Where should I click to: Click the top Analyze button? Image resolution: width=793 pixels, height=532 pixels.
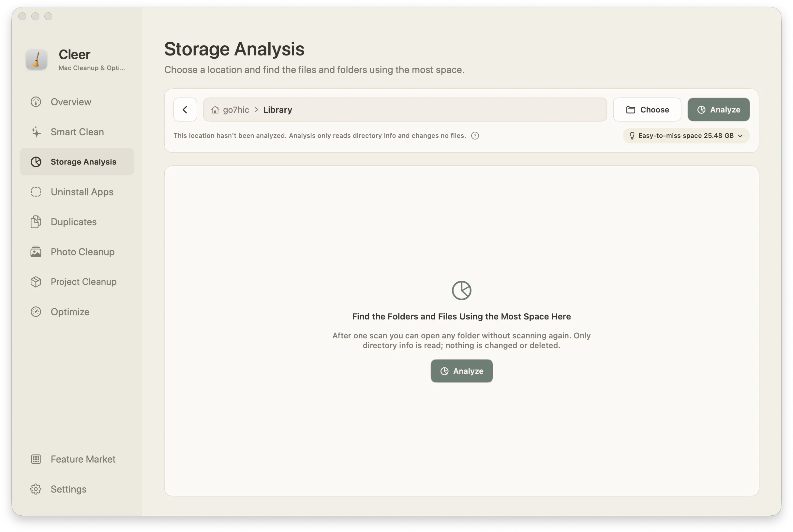pyautogui.click(x=718, y=110)
